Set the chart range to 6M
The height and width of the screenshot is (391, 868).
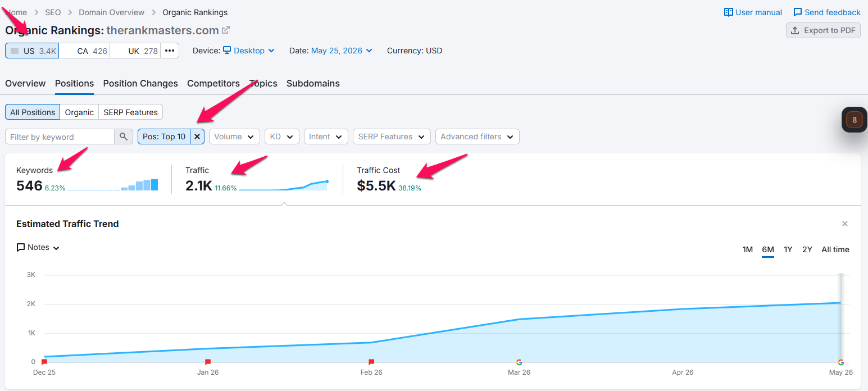click(x=768, y=249)
